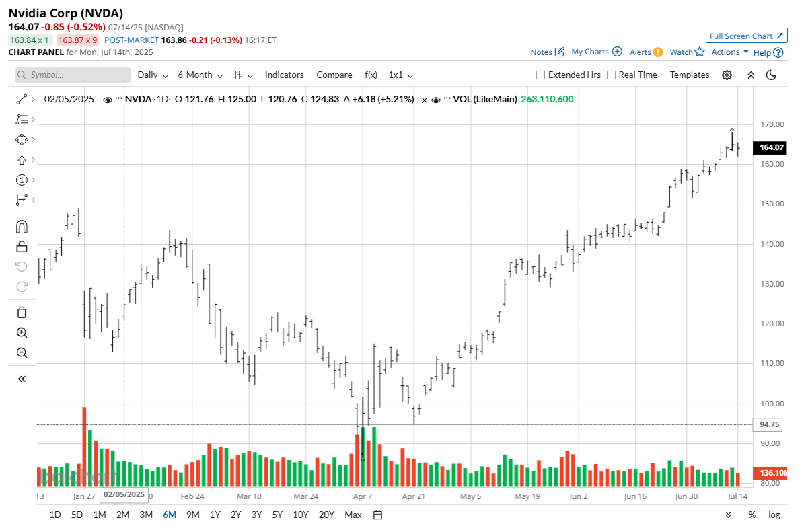Select the 5D range
Screen dimensions: 806x532
pyautogui.click(x=77, y=515)
